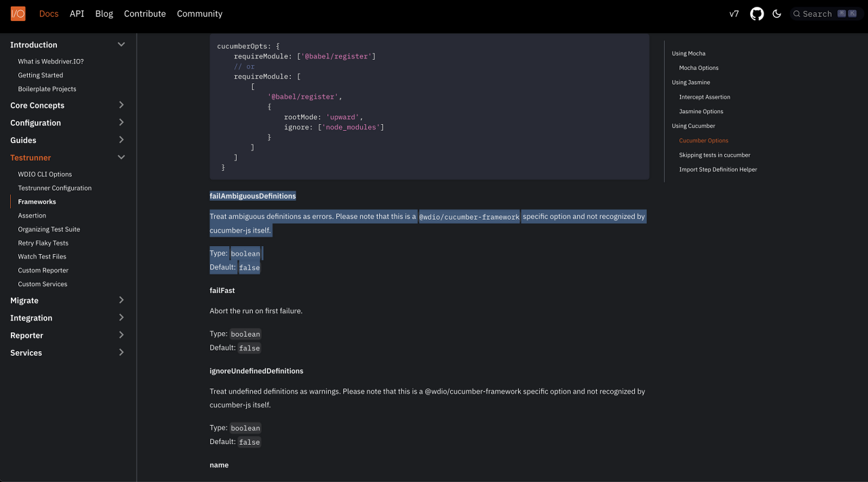The height and width of the screenshot is (482, 868).
Task: Collapse the Introduction sidebar section
Action: click(121, 45)
